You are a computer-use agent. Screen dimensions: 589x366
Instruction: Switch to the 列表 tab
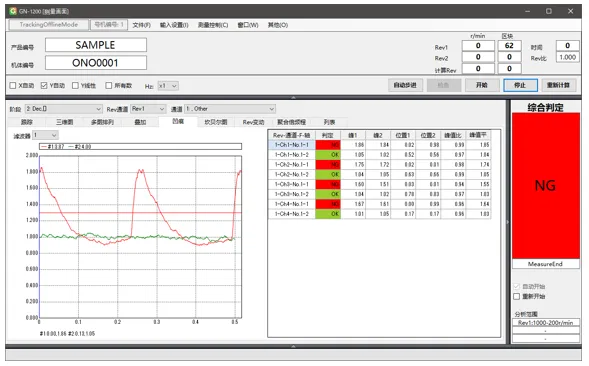pos(329,122)
